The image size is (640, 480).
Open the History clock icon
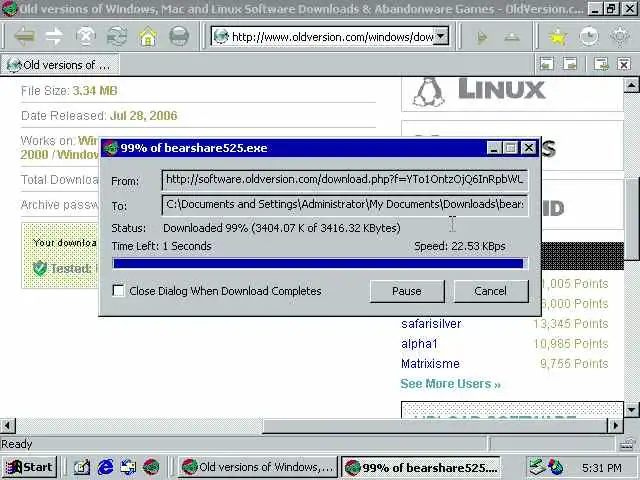click(x=589, y=37)
